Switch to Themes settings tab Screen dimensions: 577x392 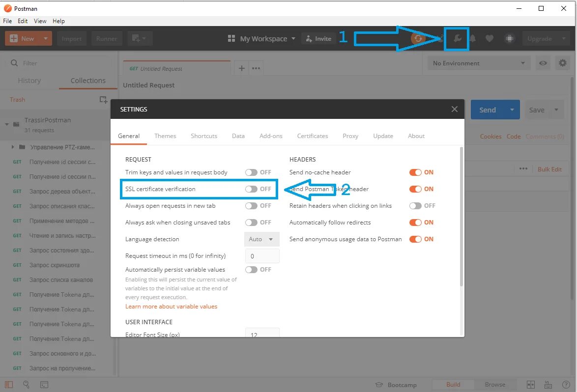(x=165, y=136)
